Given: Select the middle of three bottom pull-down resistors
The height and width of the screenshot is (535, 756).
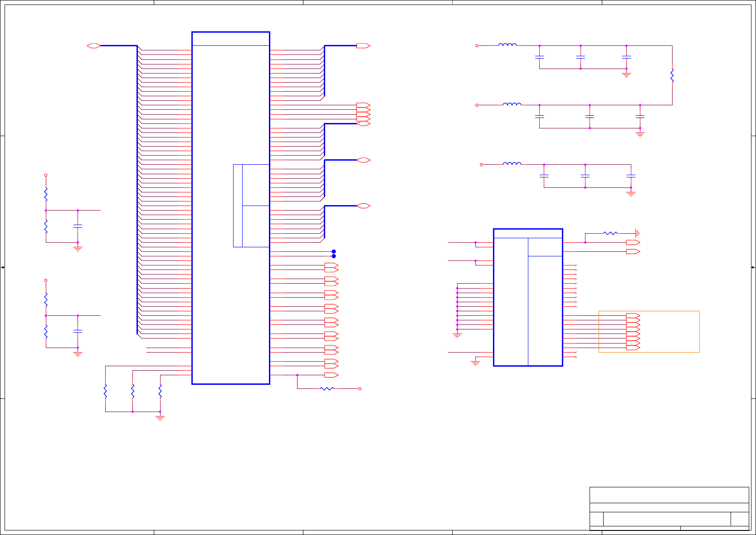Looking at the screenshot, I should click(x=132, y=391).
